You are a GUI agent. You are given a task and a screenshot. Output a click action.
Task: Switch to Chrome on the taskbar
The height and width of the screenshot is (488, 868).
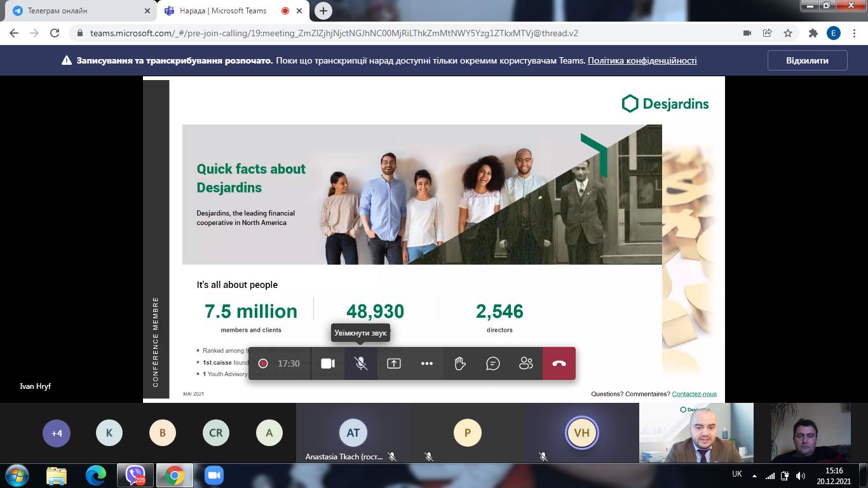click(175, 475)
